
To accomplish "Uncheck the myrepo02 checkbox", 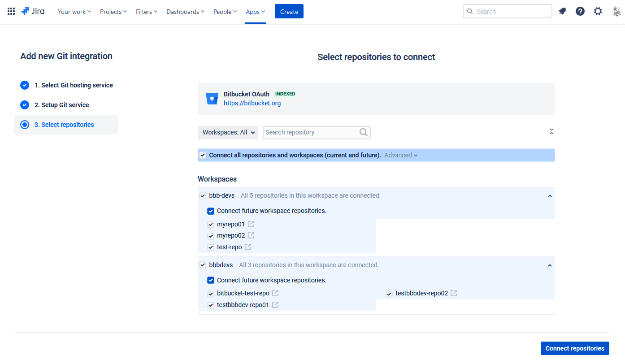I will [211, 236].
